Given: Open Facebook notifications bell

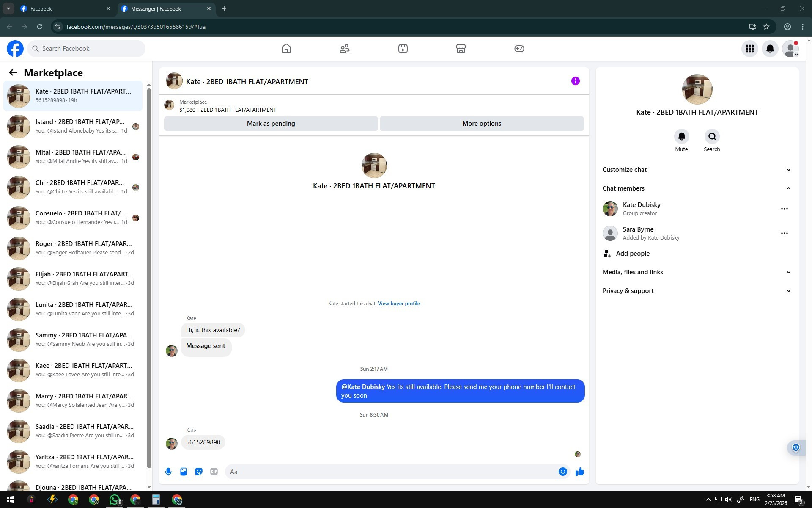Looking at the screenshot, I should 770,49.
